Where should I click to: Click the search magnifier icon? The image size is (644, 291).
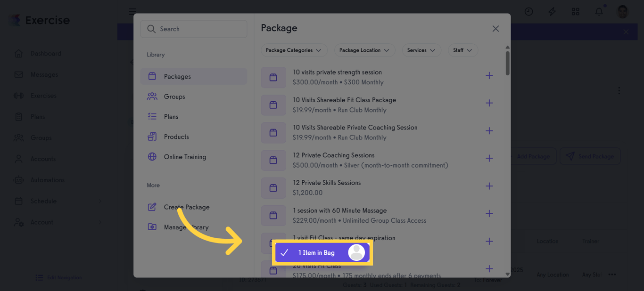click(151, 29)
